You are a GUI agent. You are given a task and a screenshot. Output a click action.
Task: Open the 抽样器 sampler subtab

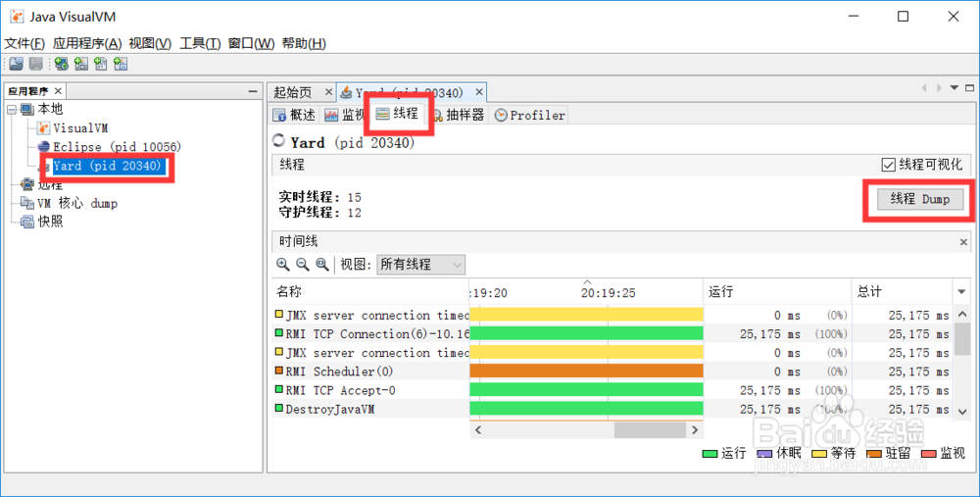tap(458, 115)
